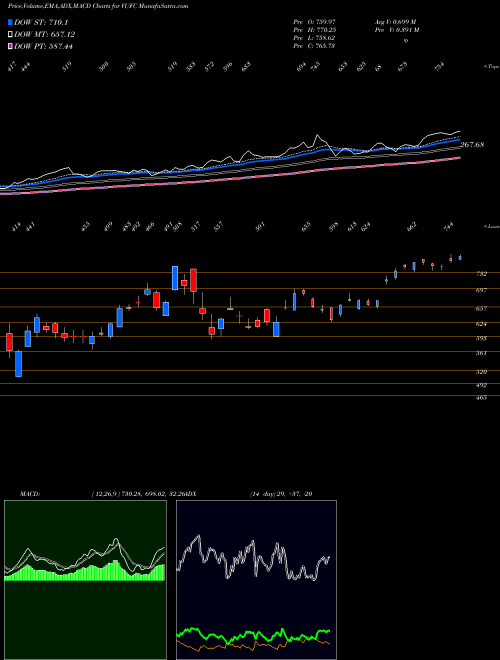Click the Pre O: 739.97 value

314,22
